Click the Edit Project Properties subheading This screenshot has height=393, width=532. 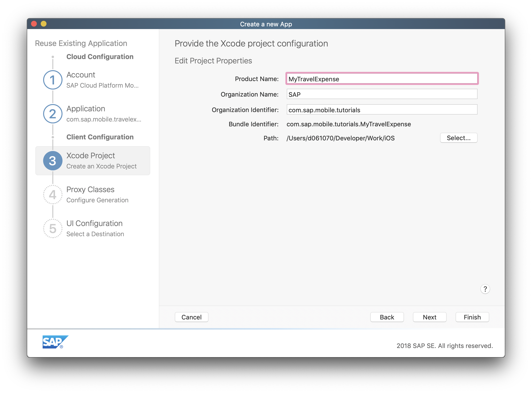[x=213, y=61]
